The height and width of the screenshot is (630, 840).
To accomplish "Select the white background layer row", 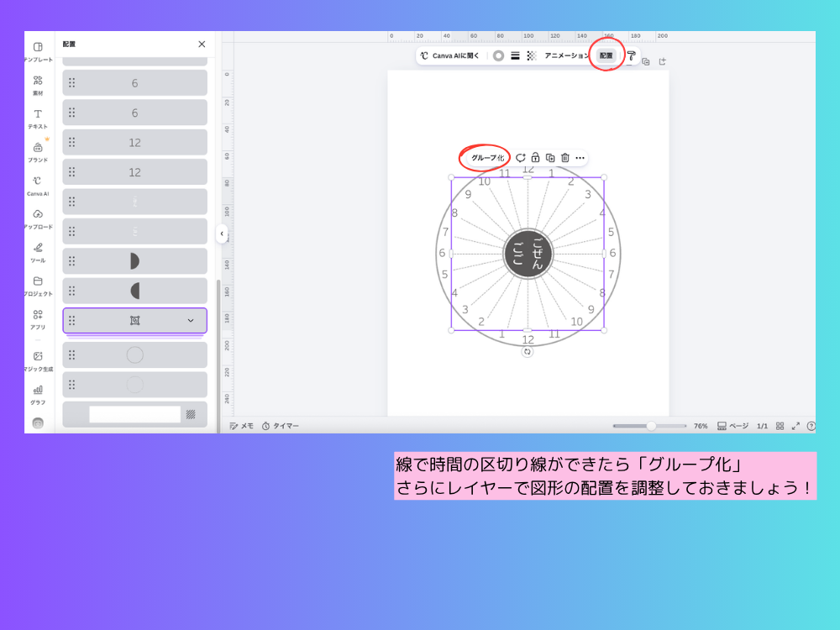I will point(135,414).
